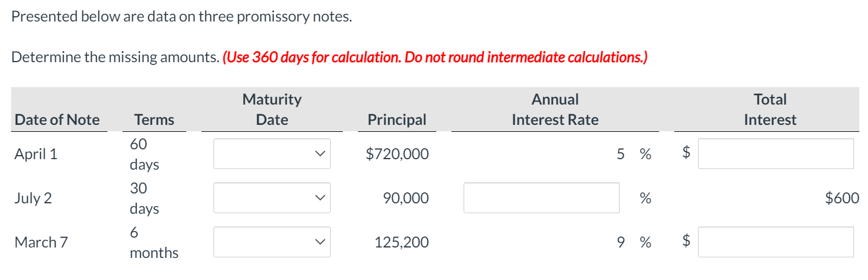The height and width of the screenshot is (280, 868).
Task: Click the Total Interest field for April 1 note
Action: click(776, 153)
